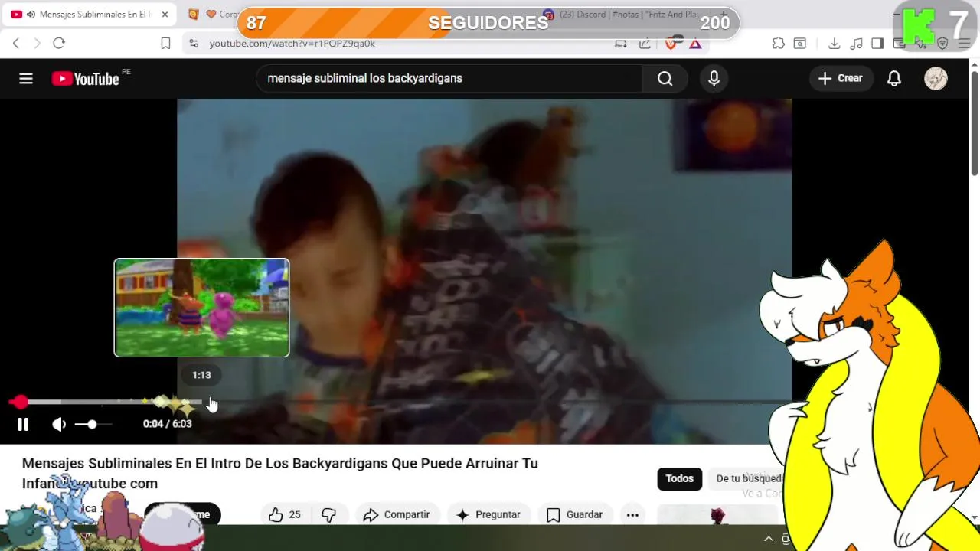Dislike the video with thumbs down
Image resolution: width=980 pixels, height=551 pixels.
(329, 514)
